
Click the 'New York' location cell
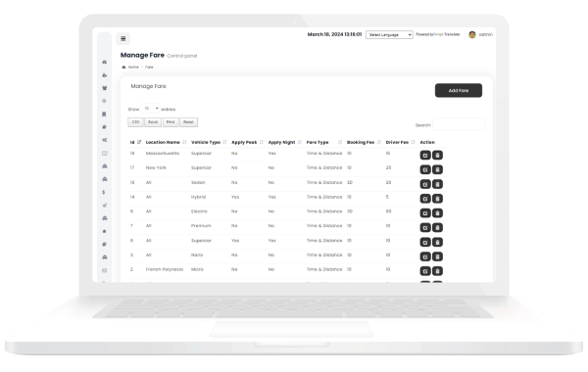coord(156,167)
